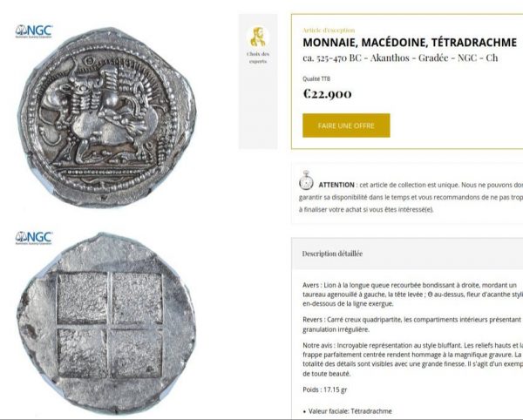Click the "Valeur faciale: Tétradrachme" bullet

[350, 410]
